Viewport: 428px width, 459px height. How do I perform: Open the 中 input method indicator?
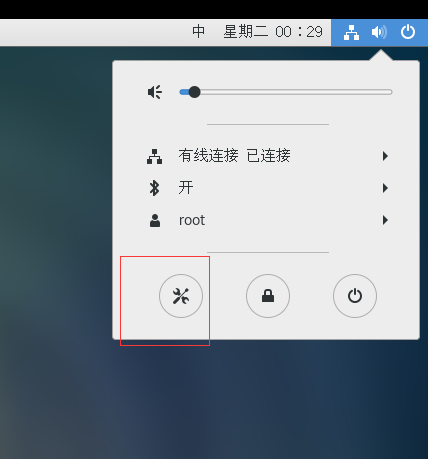[198, 32]
